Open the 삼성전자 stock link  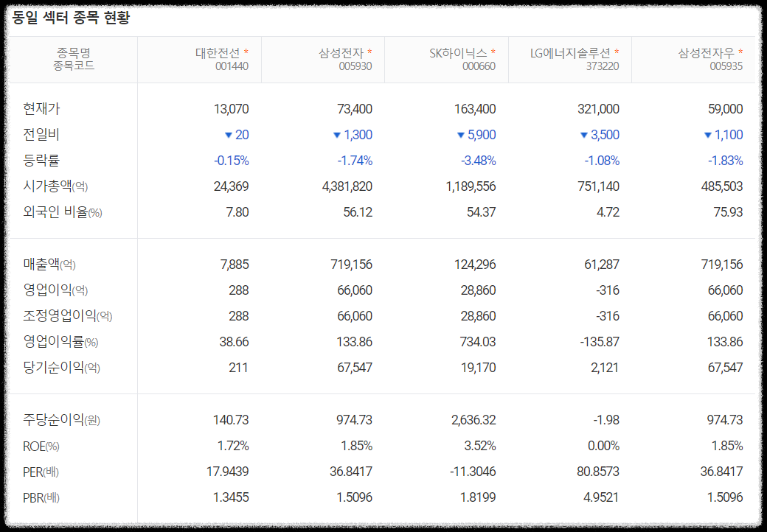(x=341, y=53)
